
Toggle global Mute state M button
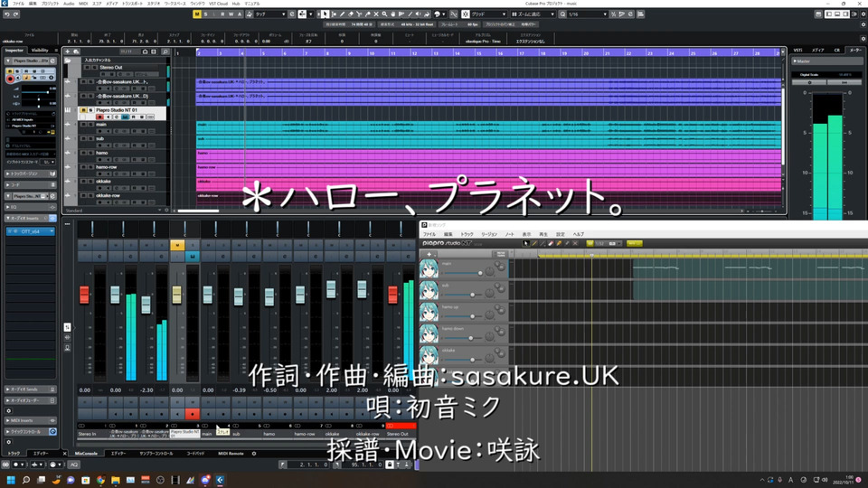click(x=197, y=14)
